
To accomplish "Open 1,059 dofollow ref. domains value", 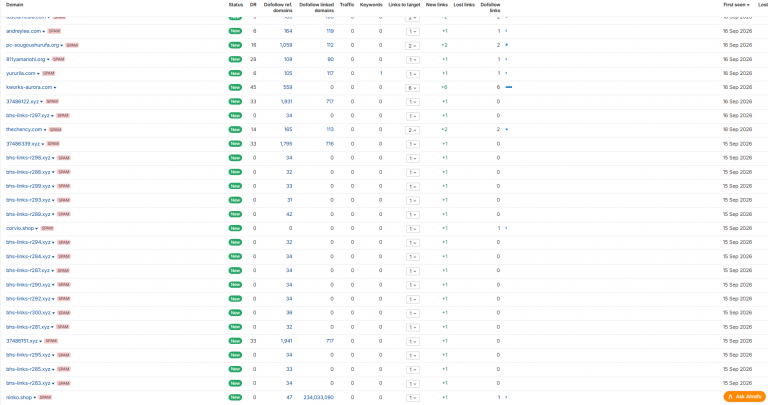I will click(x=286, y=45).
